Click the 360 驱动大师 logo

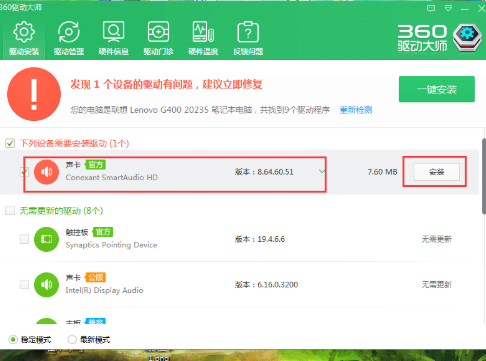click(439, 38)
